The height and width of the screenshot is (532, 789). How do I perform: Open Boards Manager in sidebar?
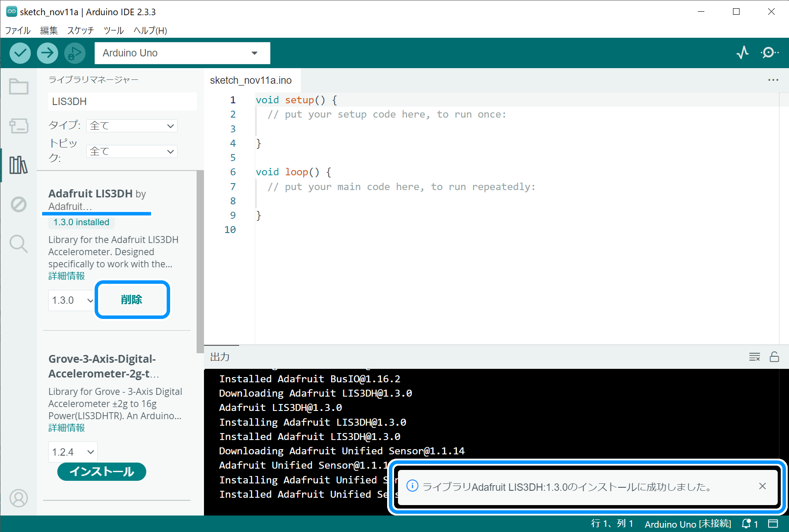pos(19,126)
